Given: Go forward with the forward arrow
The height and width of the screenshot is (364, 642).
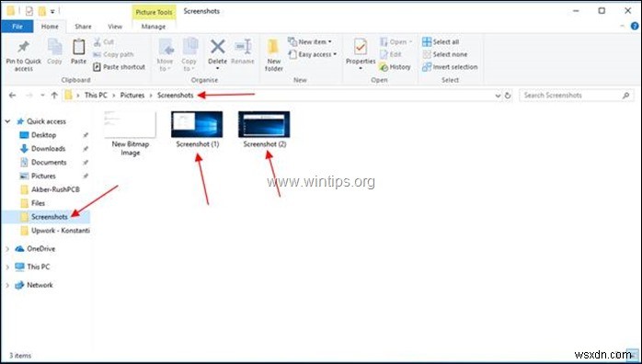Looking at the screenshot, I should point(29,96).
